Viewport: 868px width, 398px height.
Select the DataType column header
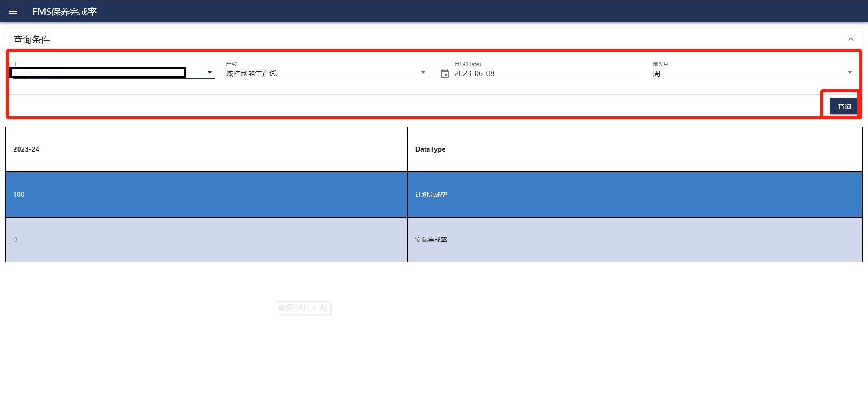[635, 149]
